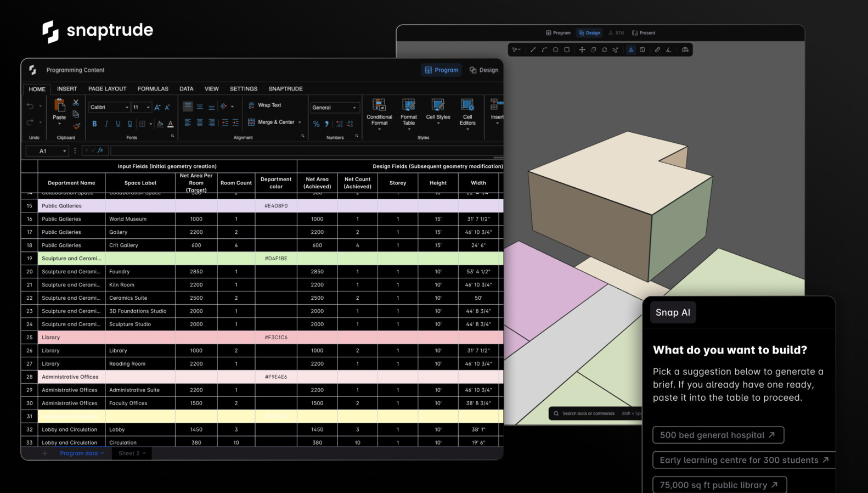Toggle Italic formatting
Image resolution: width=868 pixels, height=493 pixels.
(x=106, y=124)
